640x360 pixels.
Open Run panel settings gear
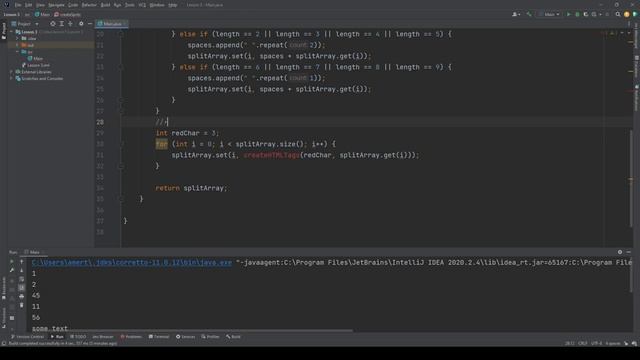click(x=620, y=252)
